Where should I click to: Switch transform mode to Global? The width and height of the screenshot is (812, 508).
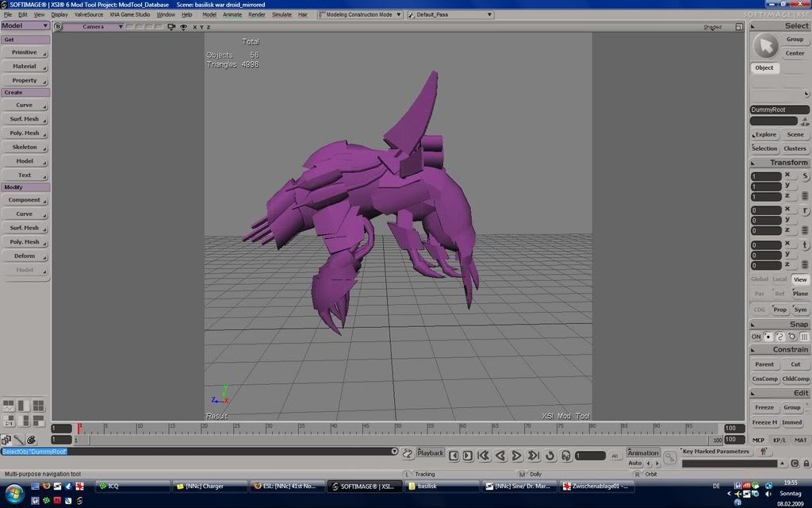(759, 279)
